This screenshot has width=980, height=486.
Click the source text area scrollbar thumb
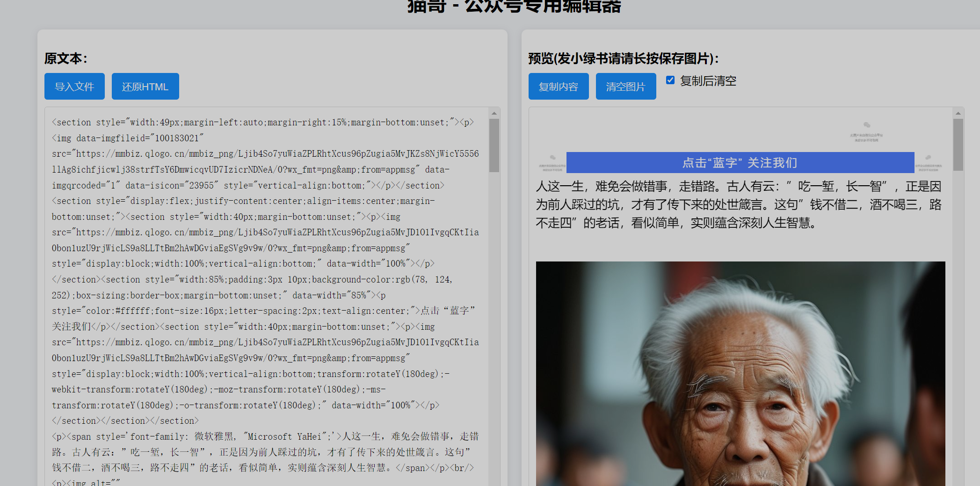click(494, 145)
